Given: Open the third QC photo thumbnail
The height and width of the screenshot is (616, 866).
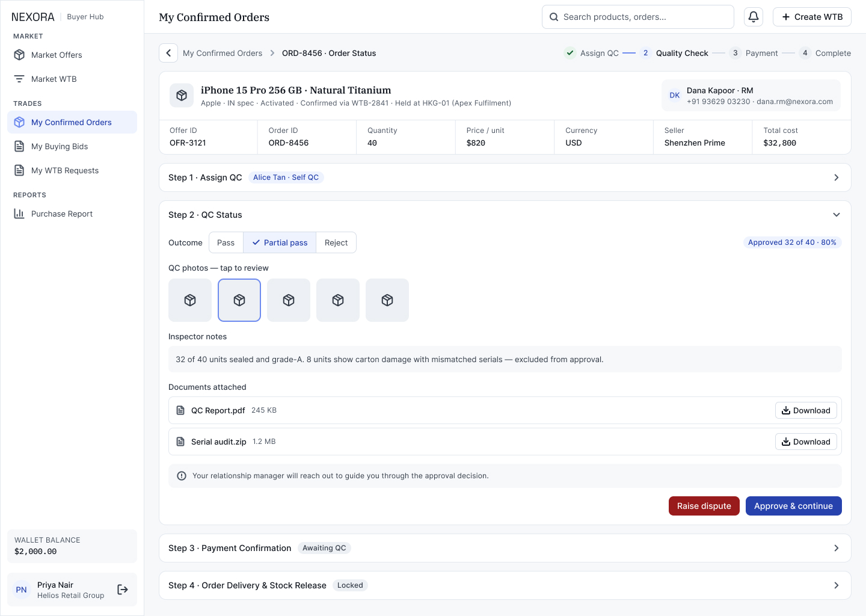Looking at the screenshot, I should coord(289,300).
